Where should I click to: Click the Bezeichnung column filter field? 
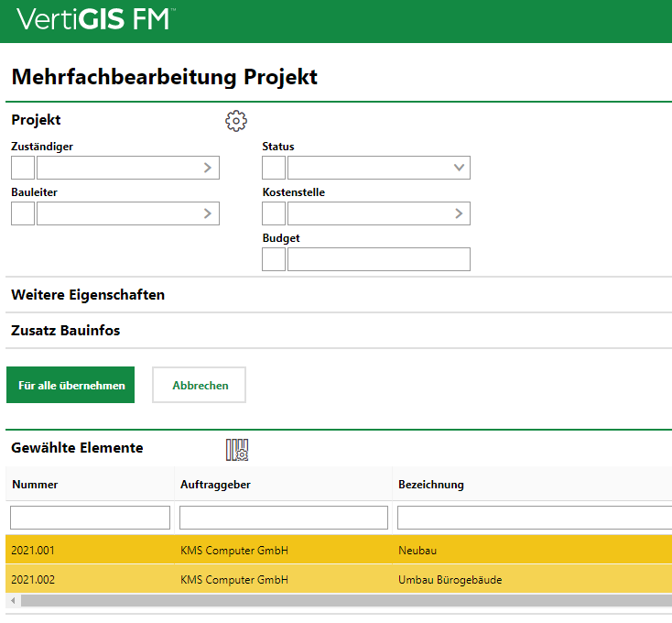pos(535,518)
